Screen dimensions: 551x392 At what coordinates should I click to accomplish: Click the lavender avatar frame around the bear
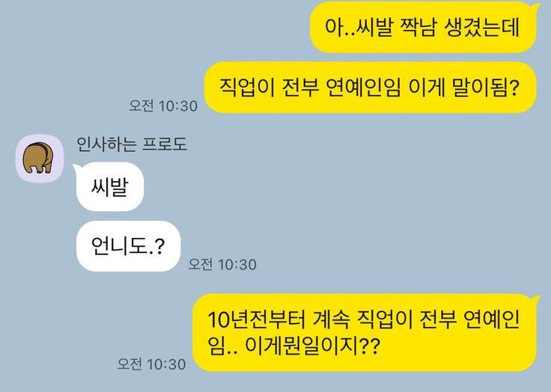coord(40,158)
